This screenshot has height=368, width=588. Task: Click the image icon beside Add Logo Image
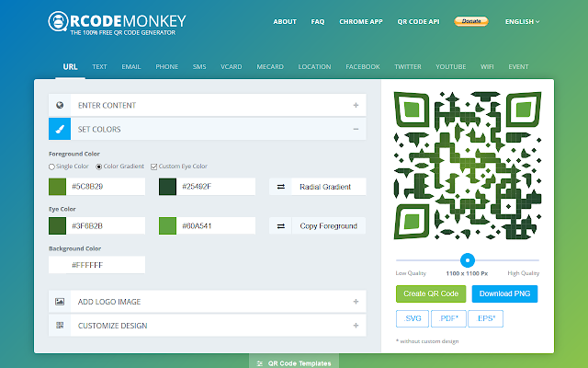tap(60, 302)
